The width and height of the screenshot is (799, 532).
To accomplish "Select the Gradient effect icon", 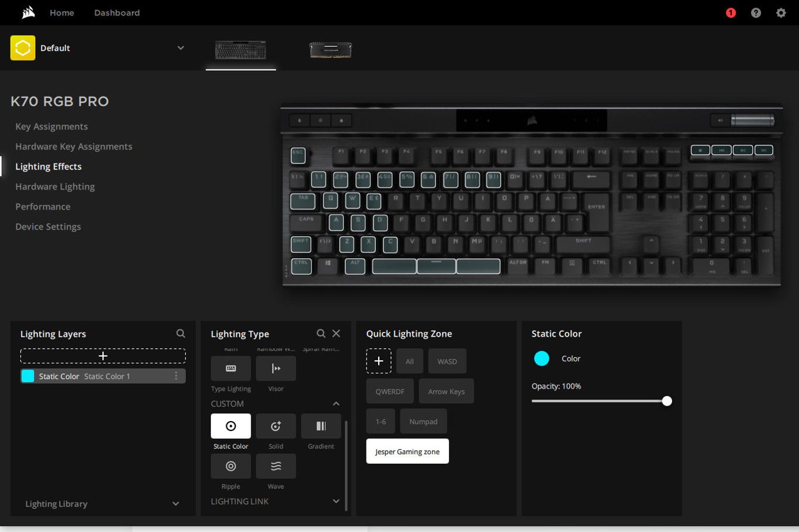I will pos(321,426).
